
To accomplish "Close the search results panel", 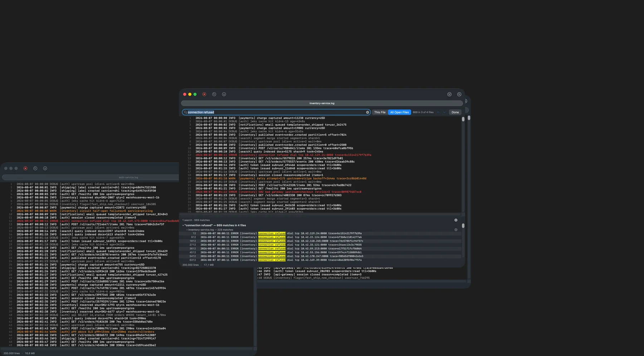I will point(456,220).
